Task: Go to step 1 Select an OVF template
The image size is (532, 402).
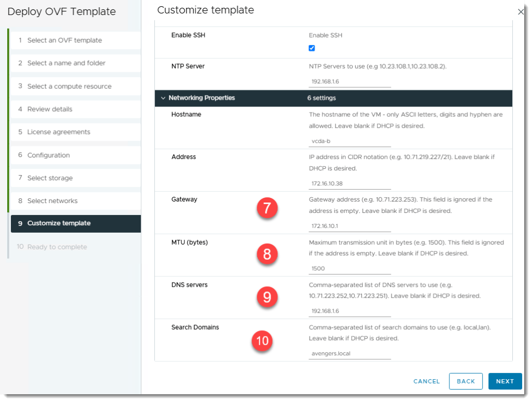Action: [64, 41]
